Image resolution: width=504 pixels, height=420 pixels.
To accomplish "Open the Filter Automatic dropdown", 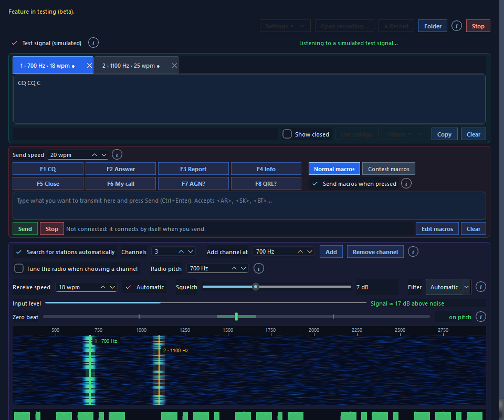I will click(448, 287).
